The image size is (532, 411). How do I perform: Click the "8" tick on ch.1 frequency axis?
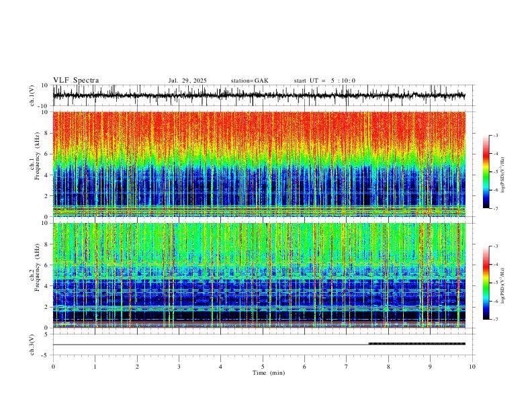point(46,134)
